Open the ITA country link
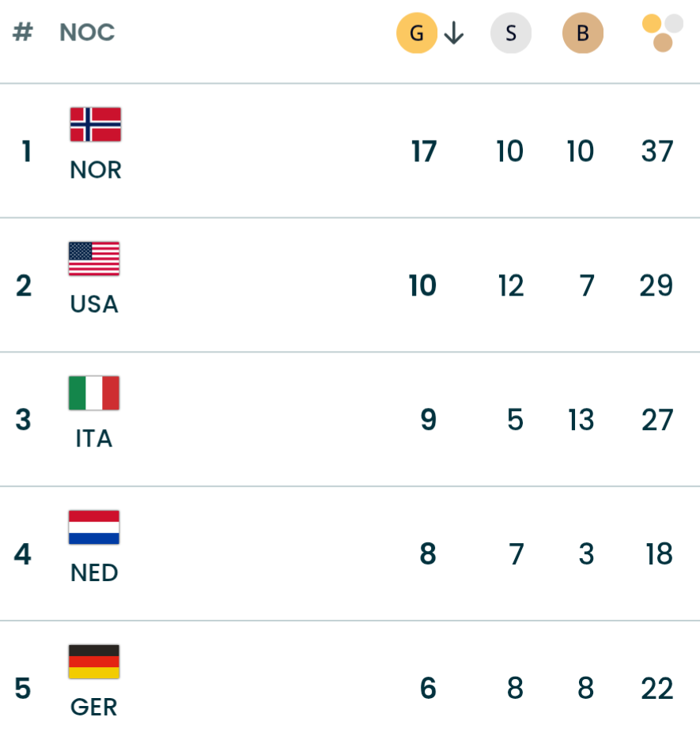This screenshot has width=700, height=736. click(x=94, y=438)
